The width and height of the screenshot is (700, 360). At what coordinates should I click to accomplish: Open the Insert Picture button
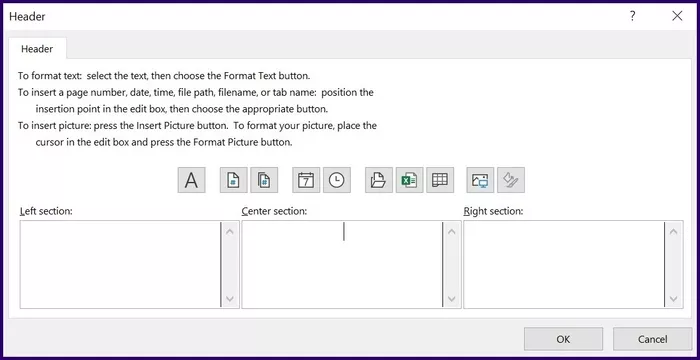point(480,180)
